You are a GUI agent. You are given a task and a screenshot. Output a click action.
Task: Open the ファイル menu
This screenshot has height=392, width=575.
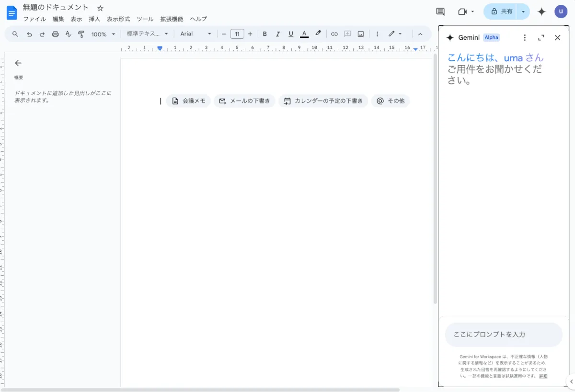(x=34, y=19)
